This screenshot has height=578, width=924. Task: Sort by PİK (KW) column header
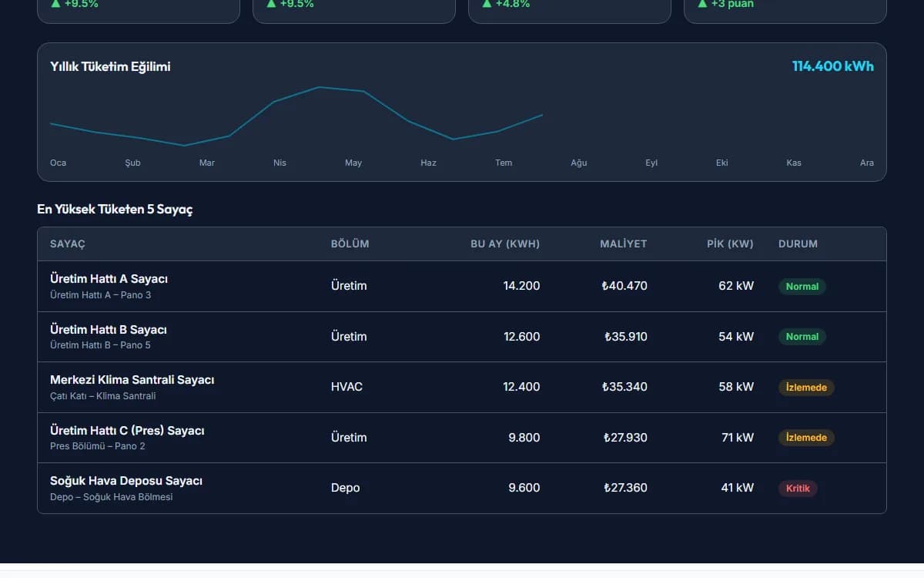[730, 244]
